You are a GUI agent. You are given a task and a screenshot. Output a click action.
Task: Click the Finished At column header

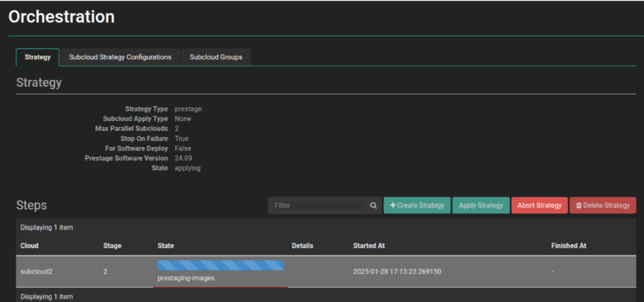pos(568,246)
